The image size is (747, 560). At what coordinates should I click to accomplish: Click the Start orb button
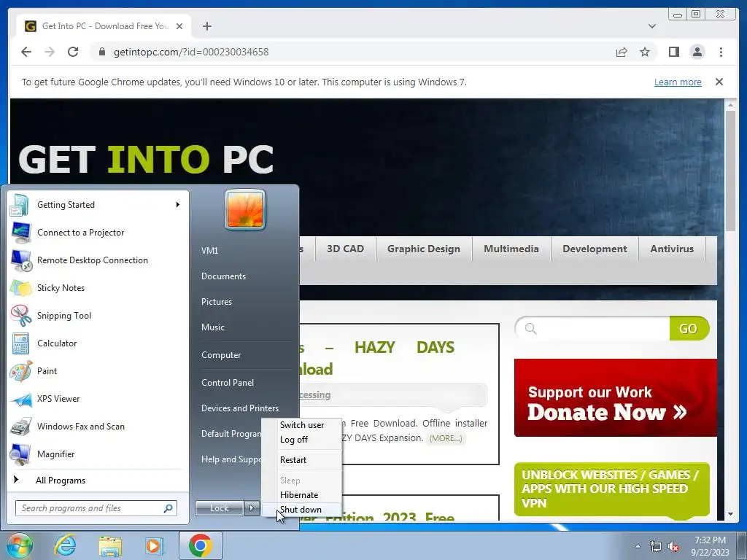[x=19, y=545]
